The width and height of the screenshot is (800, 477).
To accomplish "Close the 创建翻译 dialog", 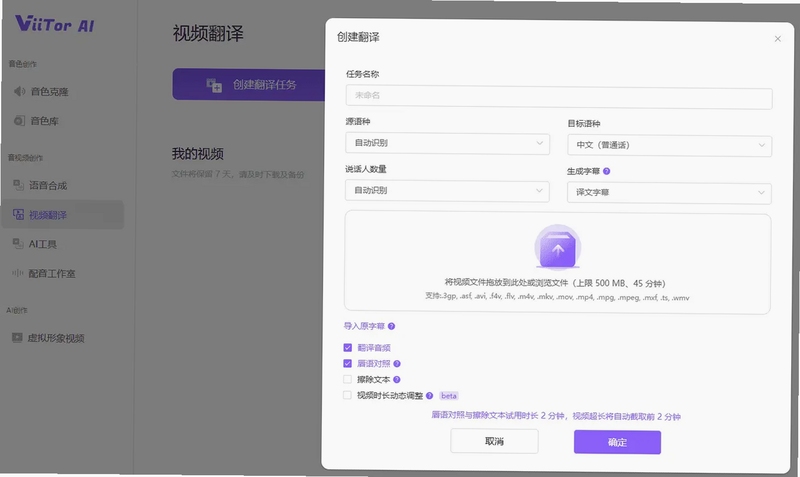I will click(778, 39).
